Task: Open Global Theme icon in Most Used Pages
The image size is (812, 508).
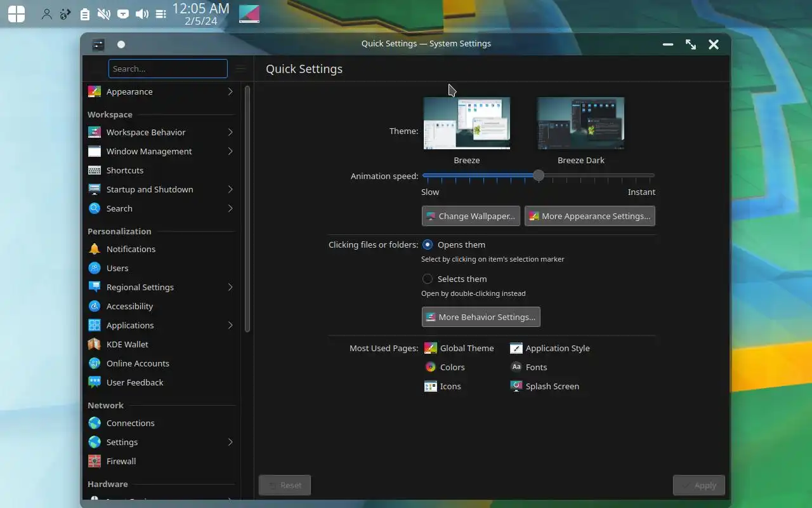Action: pyautogui.click(x=430, y=348)
